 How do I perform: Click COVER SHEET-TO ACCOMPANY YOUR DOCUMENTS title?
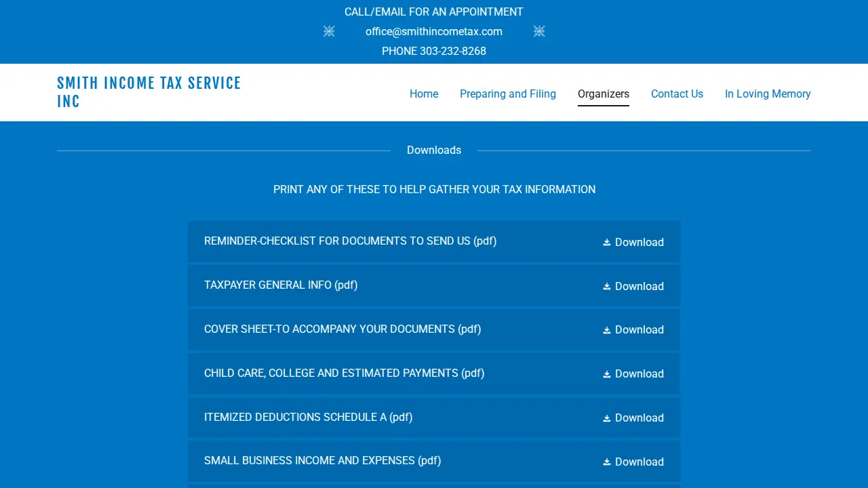(342, 329)
